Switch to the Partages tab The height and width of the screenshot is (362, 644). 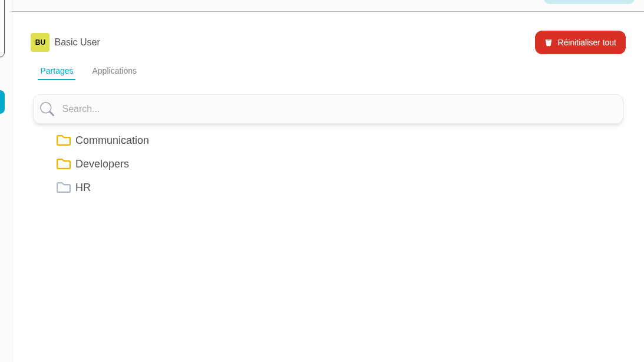57,71
